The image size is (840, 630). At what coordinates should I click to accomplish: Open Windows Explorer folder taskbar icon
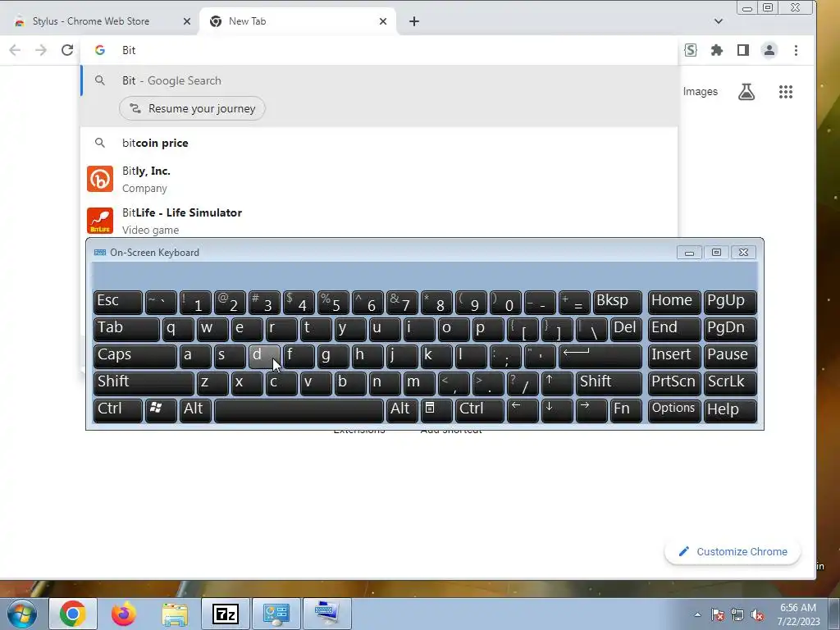(x=175, y=614)
